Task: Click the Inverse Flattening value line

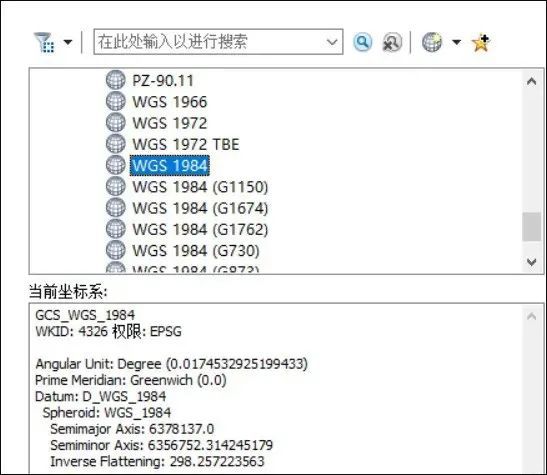Action: pos(157,461)
